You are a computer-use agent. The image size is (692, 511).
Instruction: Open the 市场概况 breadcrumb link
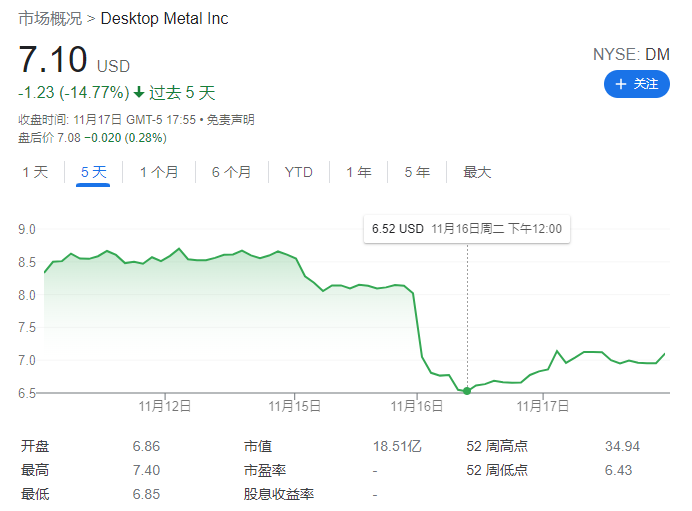pos(50,19)
